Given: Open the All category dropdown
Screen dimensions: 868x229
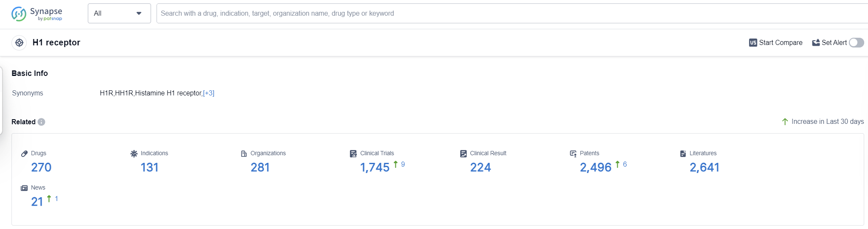Looking at the screenshot, I should coord(119,14).
